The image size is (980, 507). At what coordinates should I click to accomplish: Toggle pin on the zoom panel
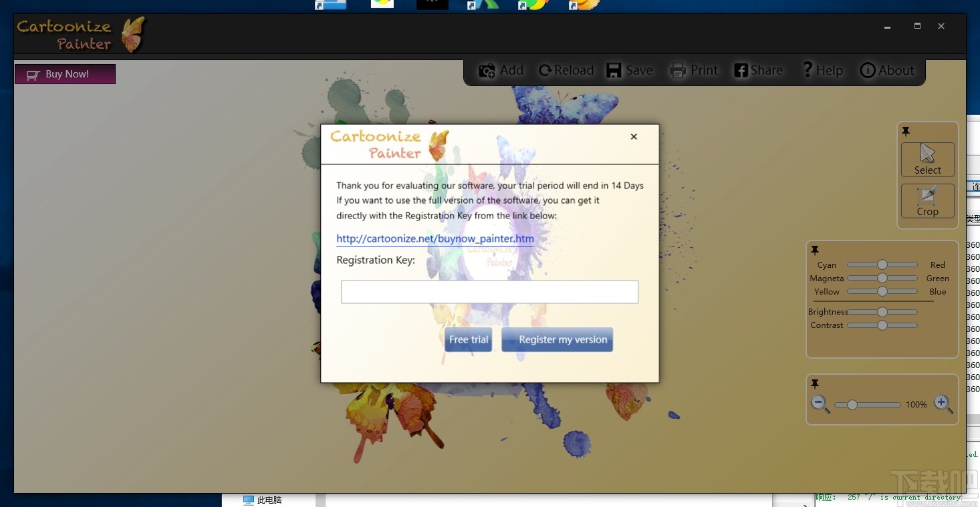(x=815, y=384)
